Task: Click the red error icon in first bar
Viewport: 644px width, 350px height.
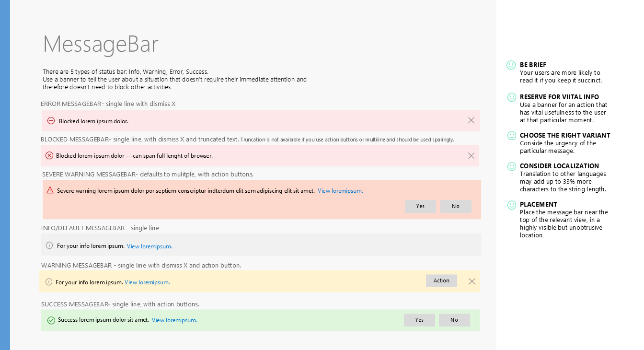Action: pyautogui.click(x=51, y=121)
